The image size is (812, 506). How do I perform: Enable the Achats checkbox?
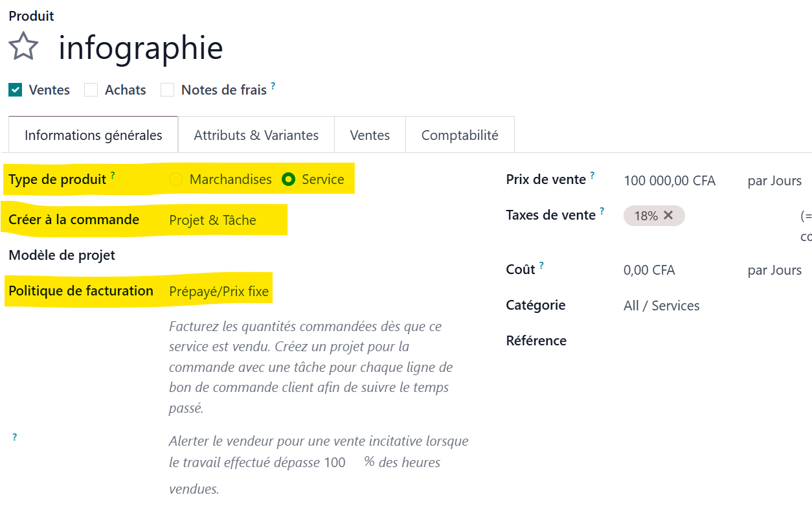(91, 90)
